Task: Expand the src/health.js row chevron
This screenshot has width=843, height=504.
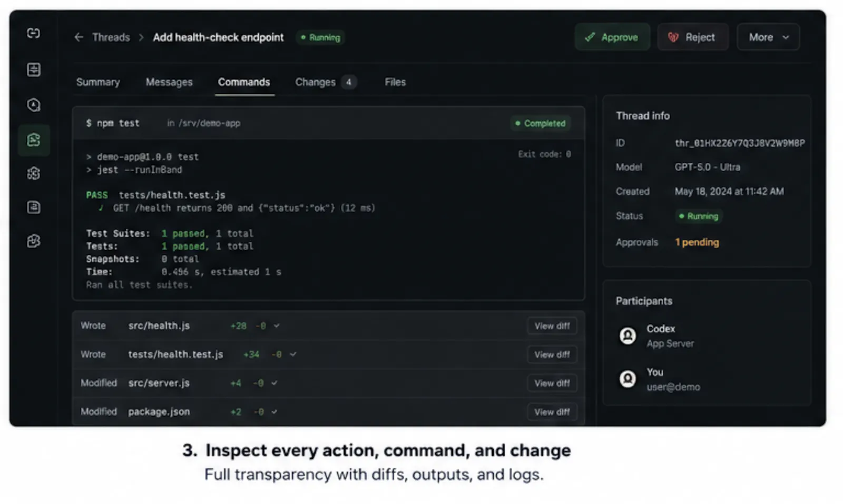Action: (x=277, y=326)
